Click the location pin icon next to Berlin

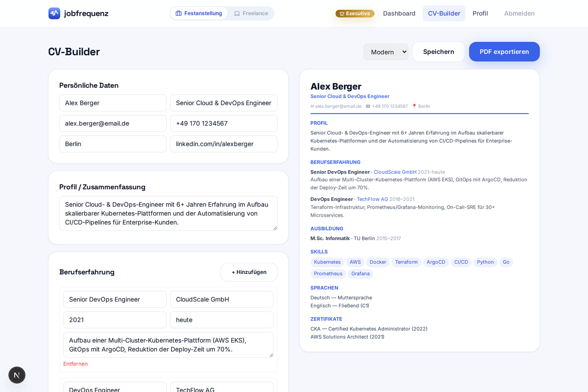(414, 106)
